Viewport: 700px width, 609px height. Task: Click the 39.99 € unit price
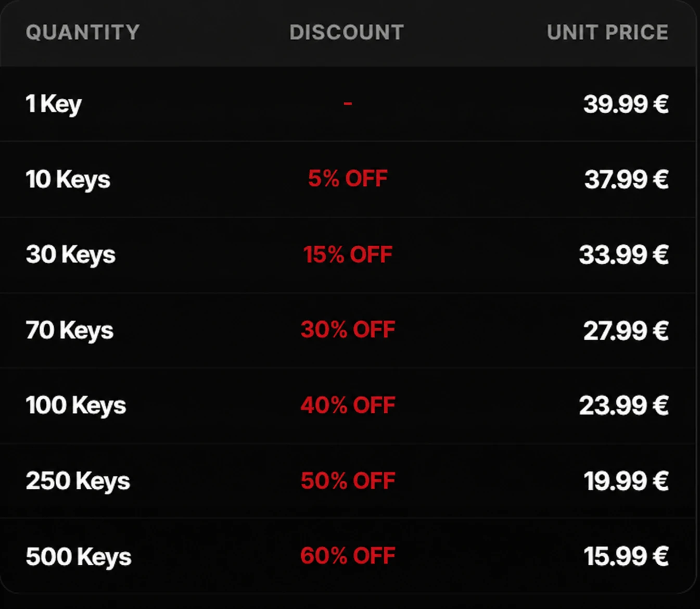[x=626, y=104]
